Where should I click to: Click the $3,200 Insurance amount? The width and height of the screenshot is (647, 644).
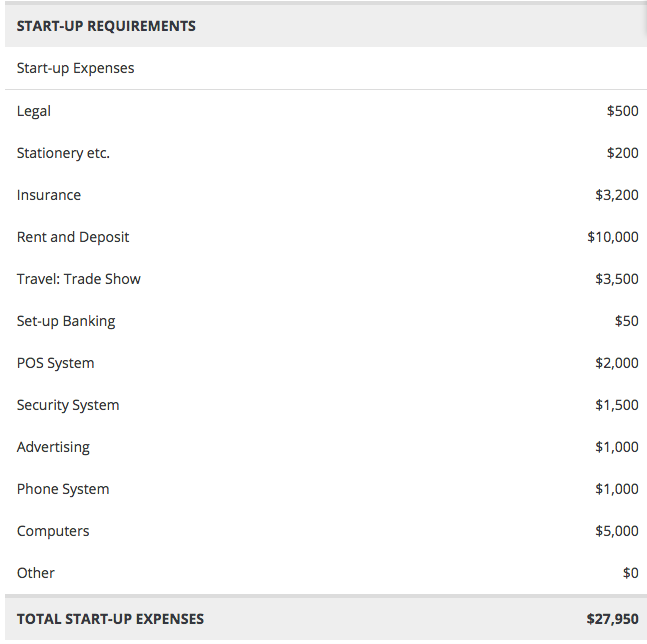coord(616,195)
